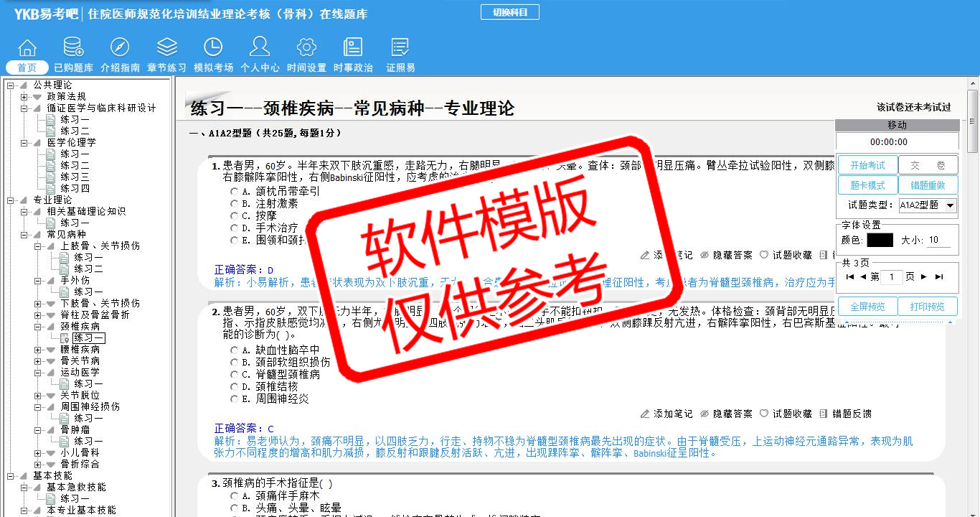
Task: Open 模拟考场 clock icon
Action: click(213, 48)
